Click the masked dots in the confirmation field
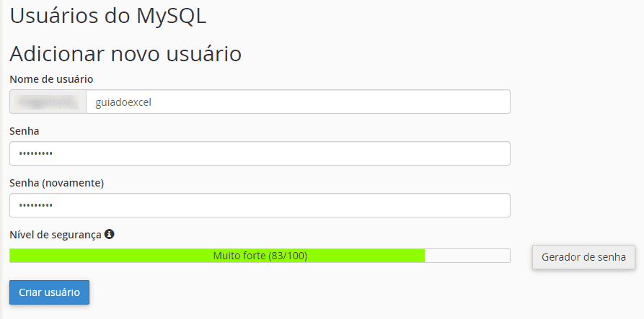644x319 pixels. pyautogui.click(x=35, y=206)
